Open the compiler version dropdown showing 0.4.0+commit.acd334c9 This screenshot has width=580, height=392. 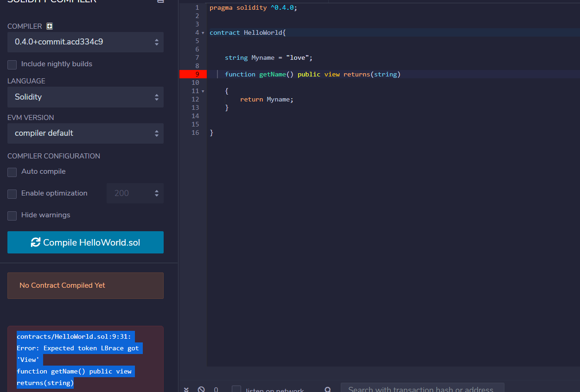[85, 42]
